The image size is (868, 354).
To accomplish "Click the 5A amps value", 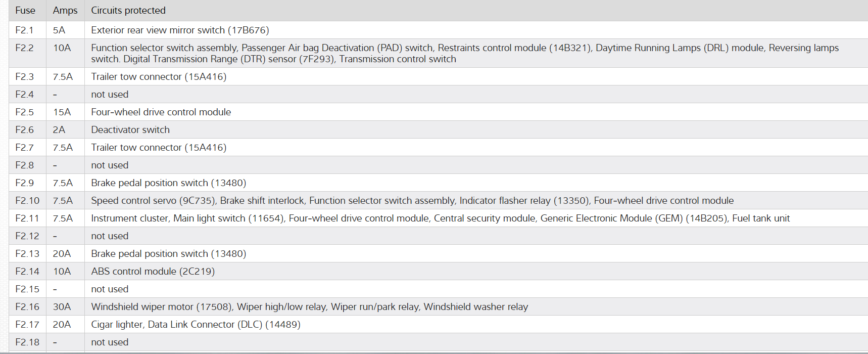I will 59,30.
